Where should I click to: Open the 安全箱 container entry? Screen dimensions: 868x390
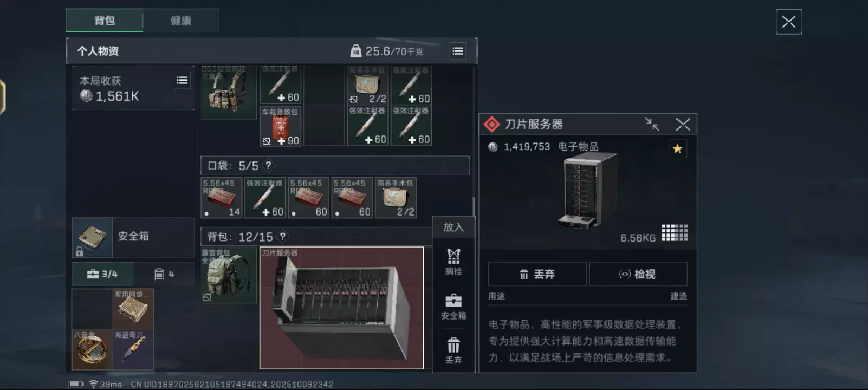(x=133, y=237)
